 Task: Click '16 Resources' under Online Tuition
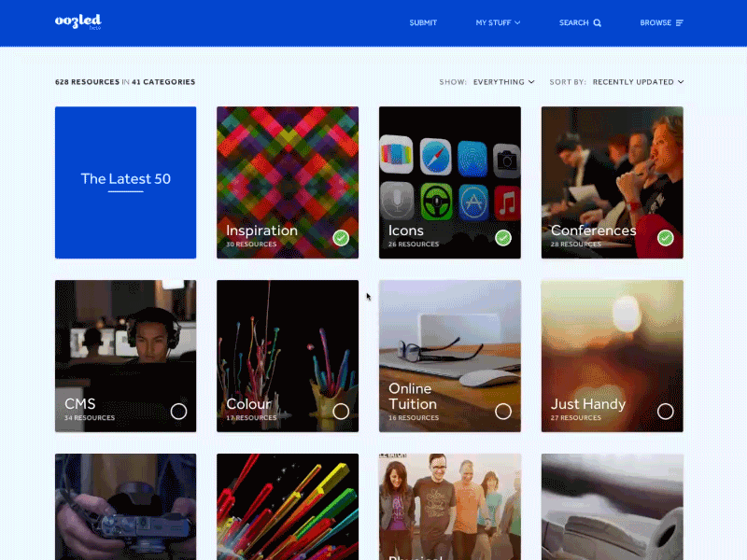[x=414, y=417]
